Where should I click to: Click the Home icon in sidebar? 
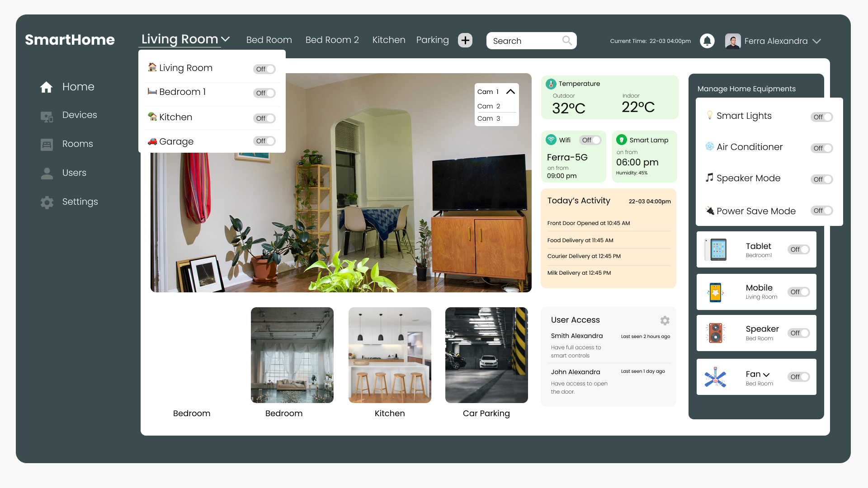pyautogui.click(x=47, y=87)
